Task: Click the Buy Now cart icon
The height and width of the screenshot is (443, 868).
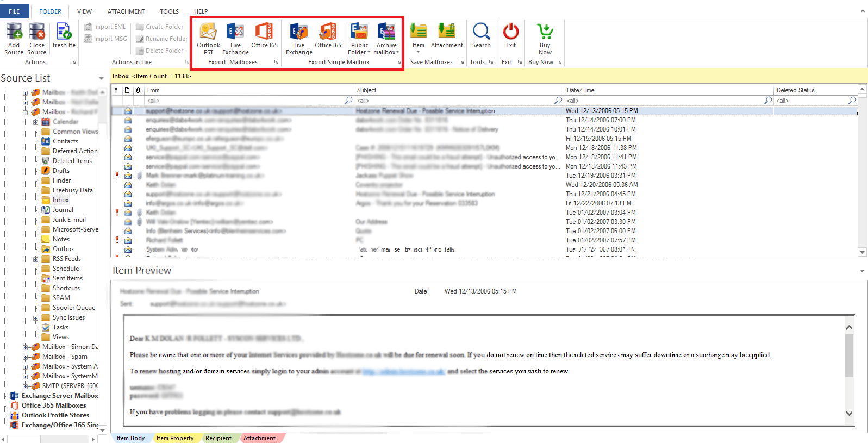Action: (x=545, y=32)
